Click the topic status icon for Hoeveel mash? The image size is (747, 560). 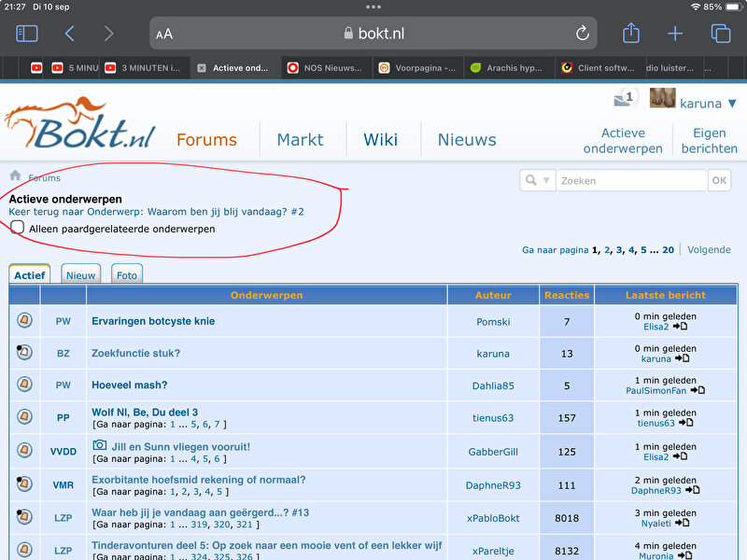point(25,384)
